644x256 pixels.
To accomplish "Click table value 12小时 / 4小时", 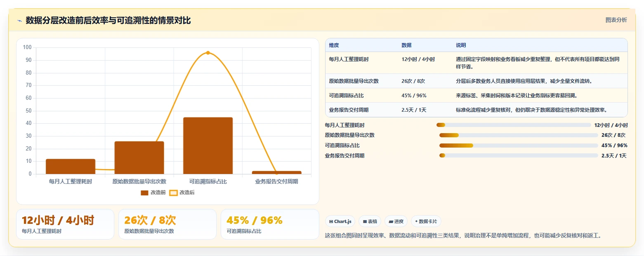I will pos(418,59).
